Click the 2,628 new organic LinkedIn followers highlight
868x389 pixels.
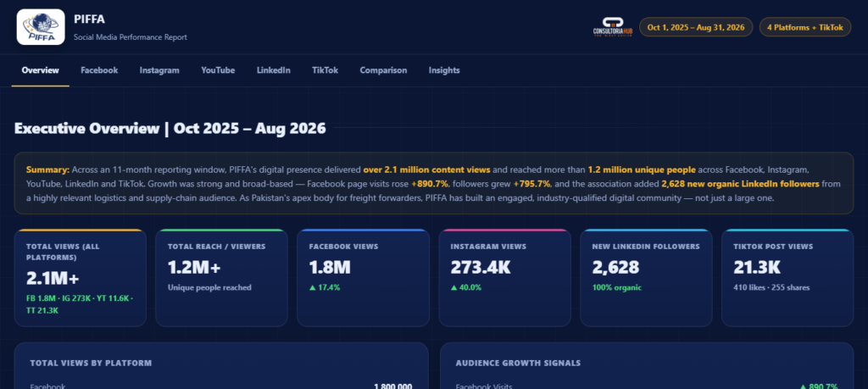[x=741, y=184]
